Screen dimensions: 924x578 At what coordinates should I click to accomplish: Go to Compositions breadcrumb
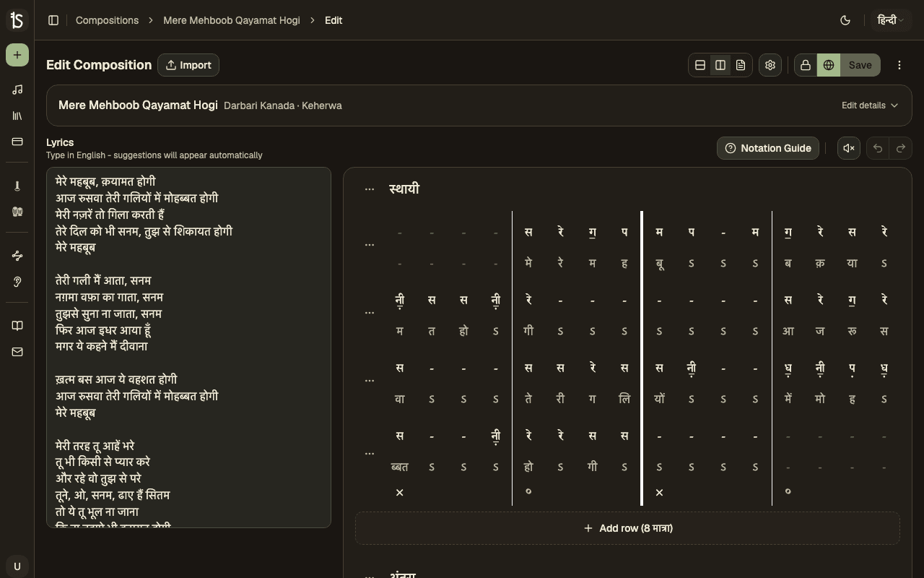tap(107, 20)
